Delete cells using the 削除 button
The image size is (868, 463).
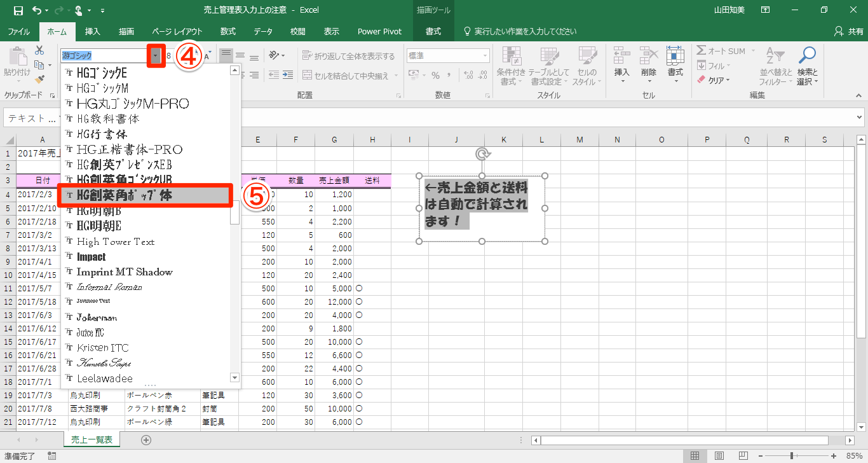click(649, 66)
